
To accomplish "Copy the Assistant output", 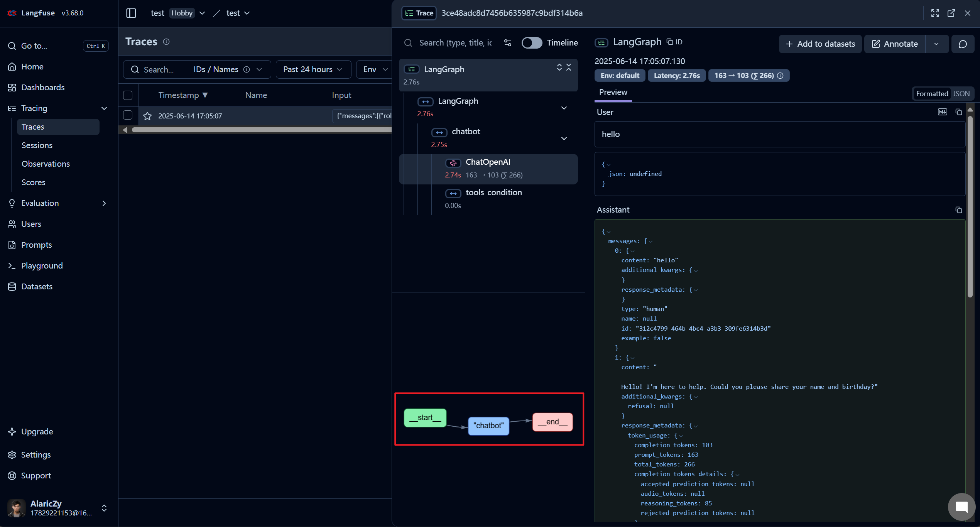I will [x=958, y=210].
